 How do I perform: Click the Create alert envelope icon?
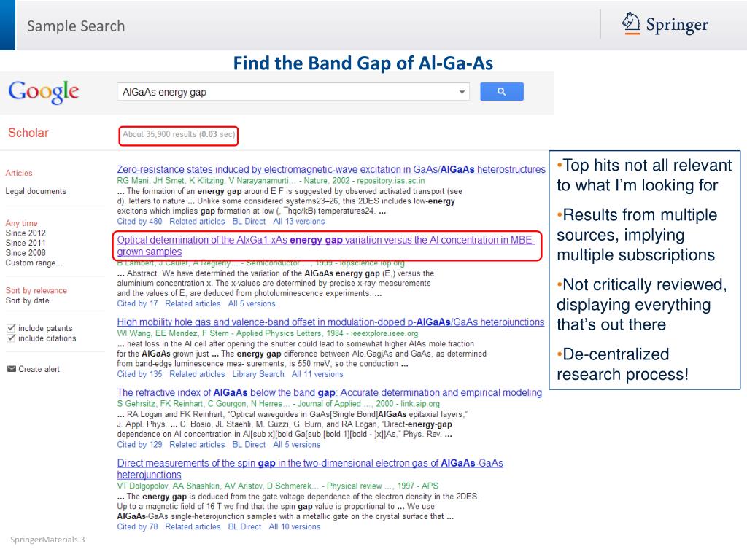coord(12,369)
